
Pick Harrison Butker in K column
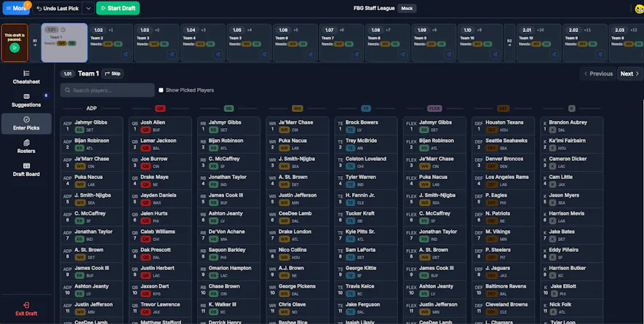572,272
